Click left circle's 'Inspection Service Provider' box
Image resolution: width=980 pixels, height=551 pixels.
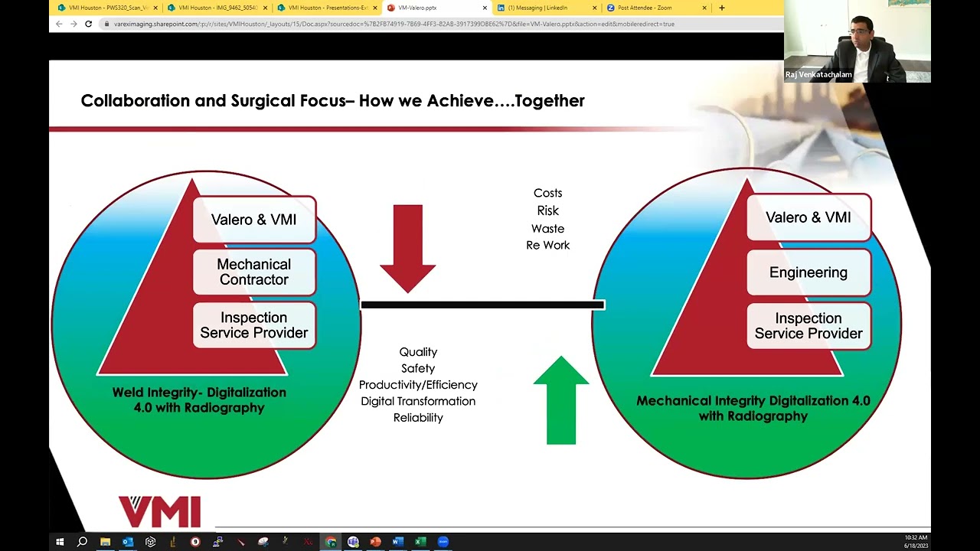pos(254,325)
